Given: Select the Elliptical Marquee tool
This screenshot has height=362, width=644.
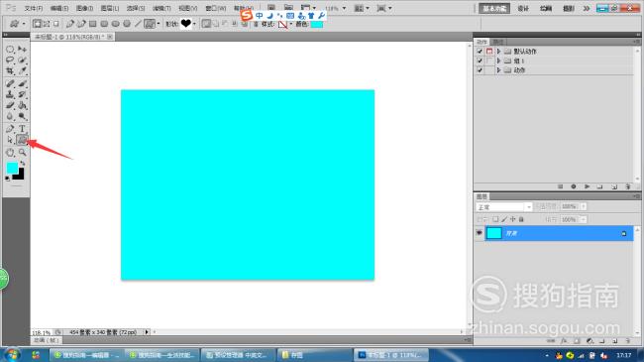Looking at the screenshot, I should 10,50.
